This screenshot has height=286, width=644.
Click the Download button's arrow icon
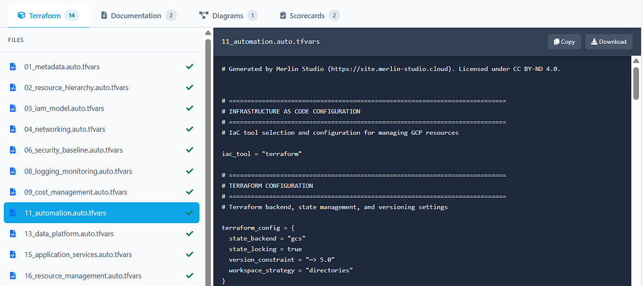coord(594,41)
